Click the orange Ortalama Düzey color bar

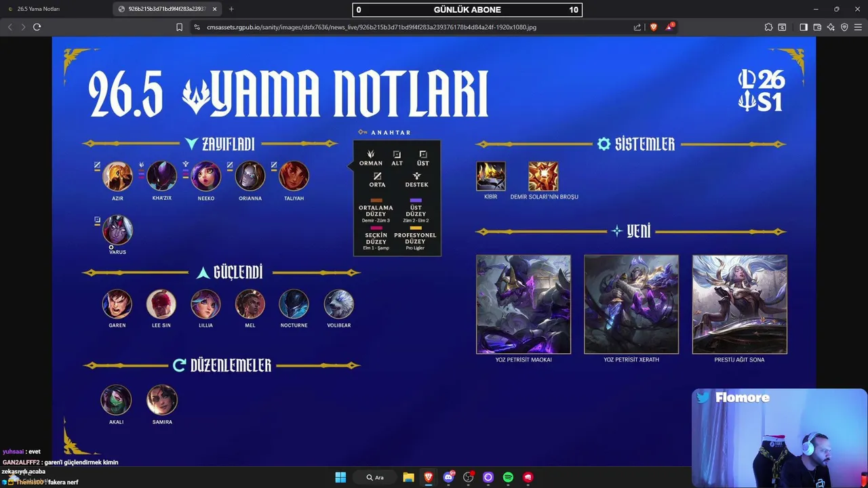tap(376, 201)
